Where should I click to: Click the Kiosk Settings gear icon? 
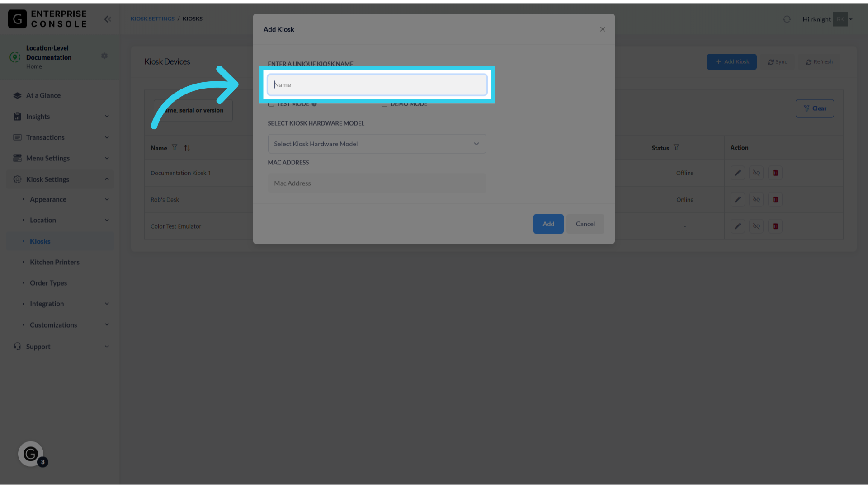coord(17,179)
